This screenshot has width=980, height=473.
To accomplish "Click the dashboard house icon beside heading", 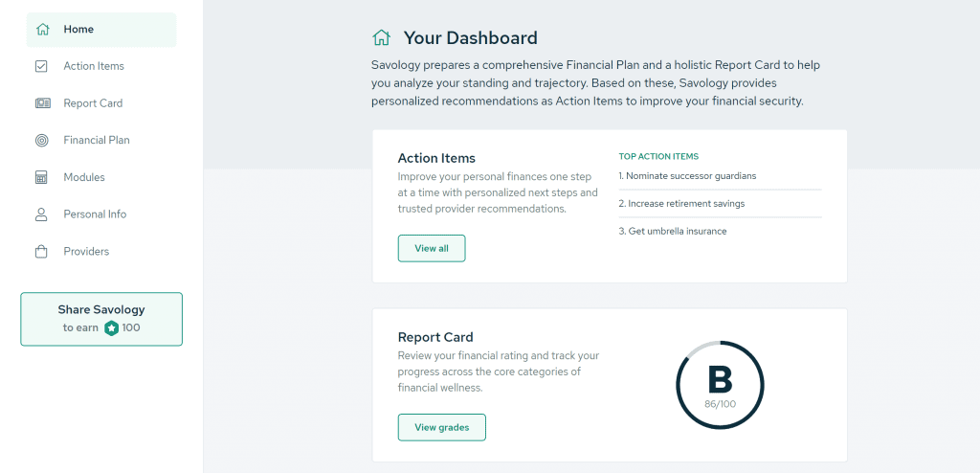I will (381, 38).
